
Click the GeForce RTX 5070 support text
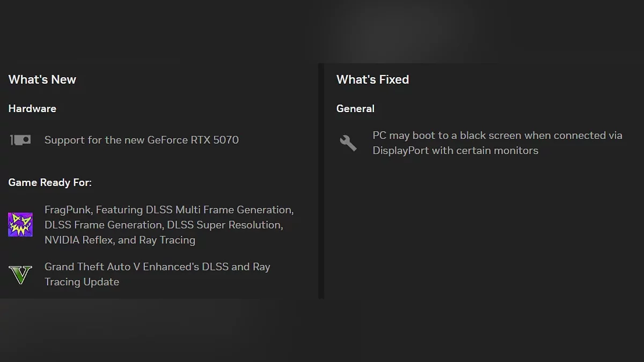(x=142, y=140)
